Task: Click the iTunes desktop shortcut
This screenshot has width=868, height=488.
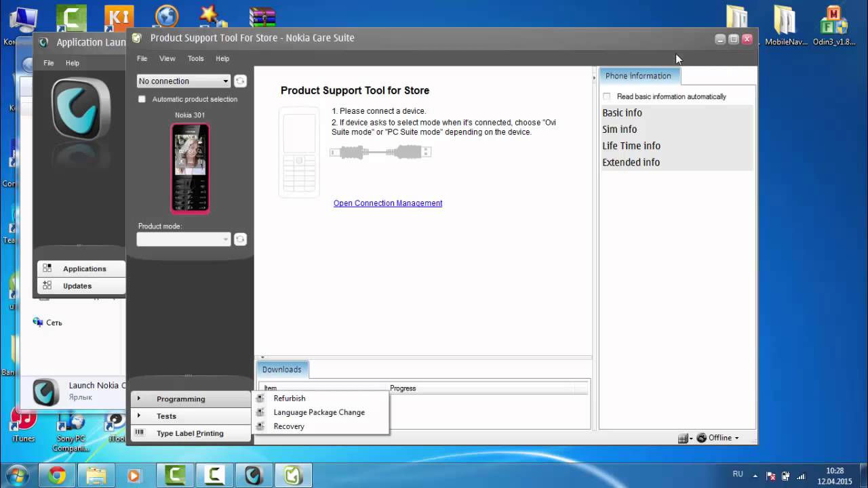Action: [x=23, y=426]
